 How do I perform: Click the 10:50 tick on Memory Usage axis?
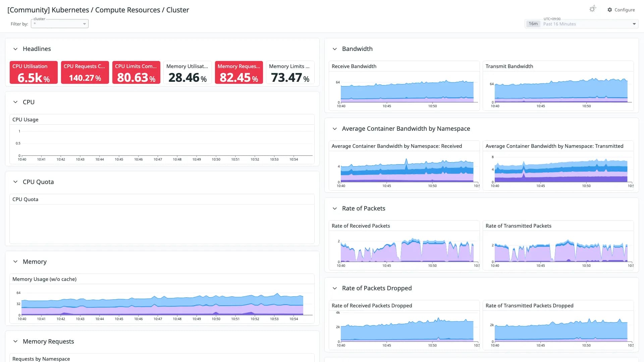click(x=216, y=319)
